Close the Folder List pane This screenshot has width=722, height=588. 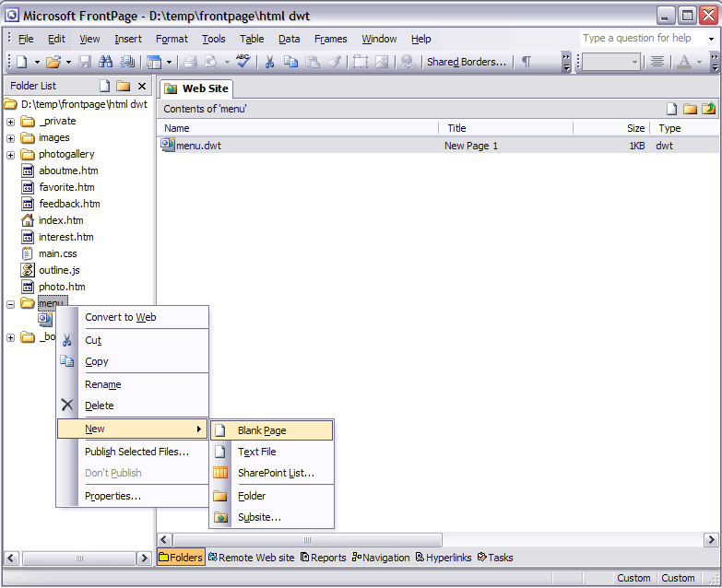pos(142,86)
